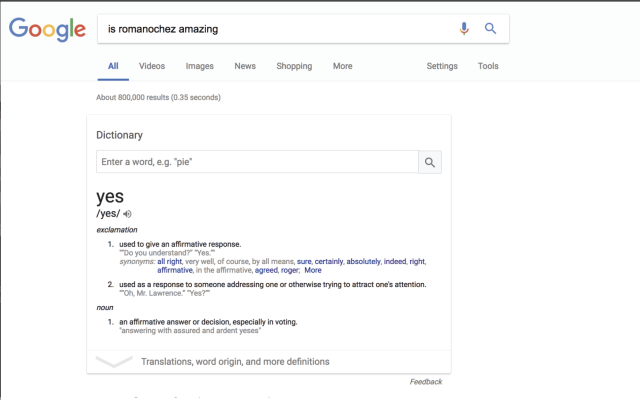Click the Feedback link below the card
Viewport: 640px width, 400px height.
click(426, 382)
